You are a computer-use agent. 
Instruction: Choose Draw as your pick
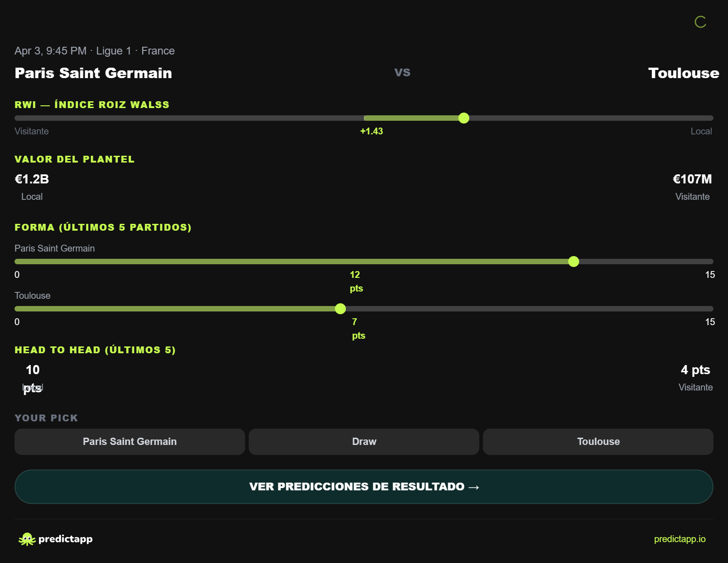[364, 441]
